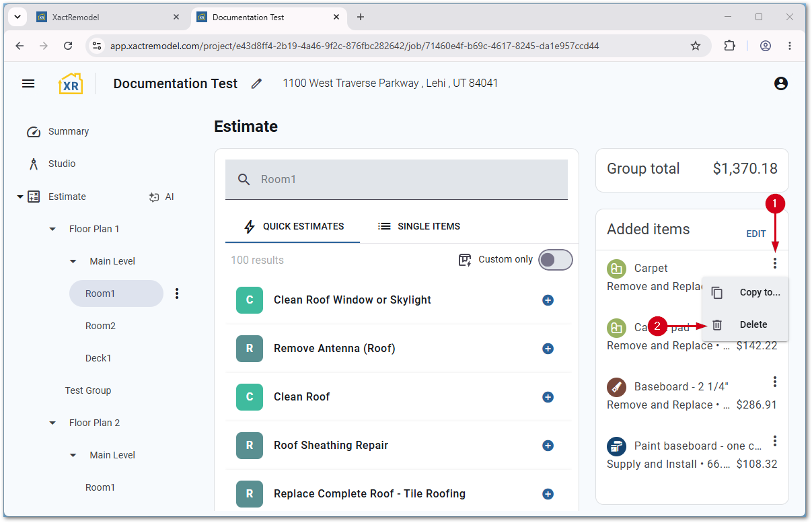Open Summary in the sidebar
Screen dimensions: 812x523
[x=59, y=131]
